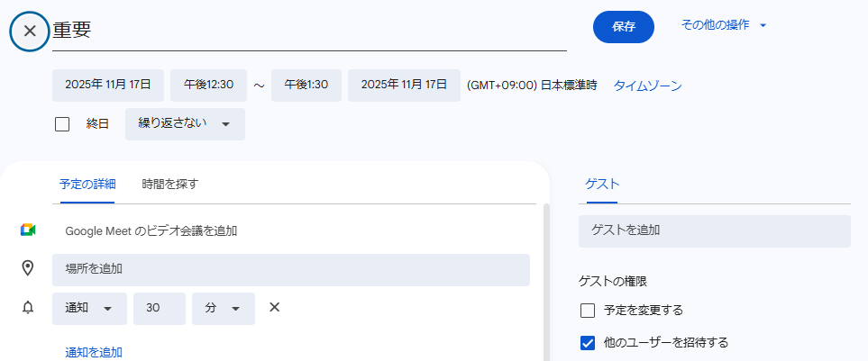868x361 pixels.
Task: Switch to the 時間を探す tab
Action: point(169,184)
